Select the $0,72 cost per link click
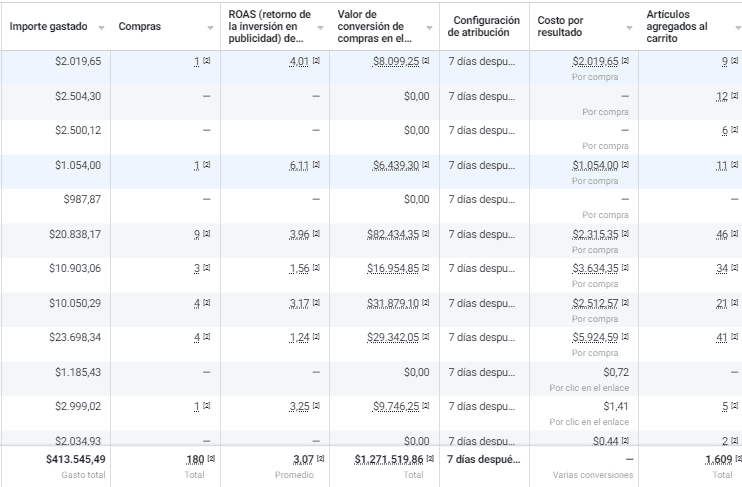Image resolution: width=742 pixels, height=487 pixels. click(x=616, y=373)
